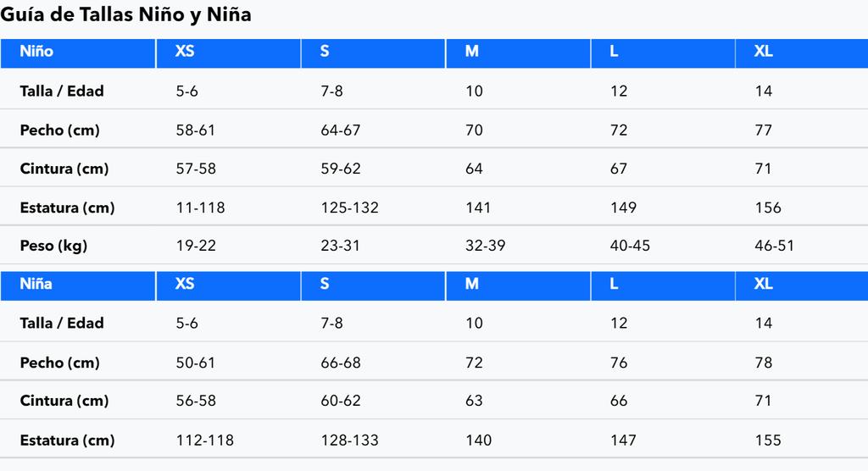
Task: Select Niño Cintura value 57-58
Action: click(x=196, y=169)
